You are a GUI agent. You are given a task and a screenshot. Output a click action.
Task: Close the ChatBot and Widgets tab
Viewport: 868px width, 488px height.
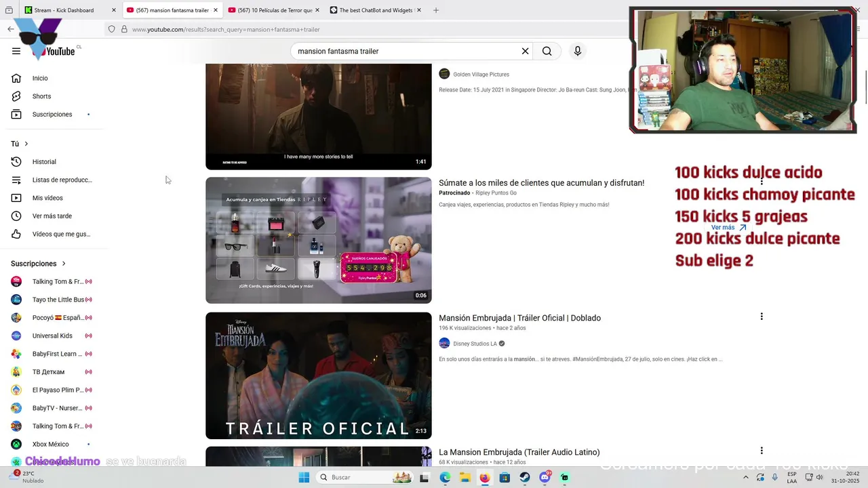click(418, 10)
